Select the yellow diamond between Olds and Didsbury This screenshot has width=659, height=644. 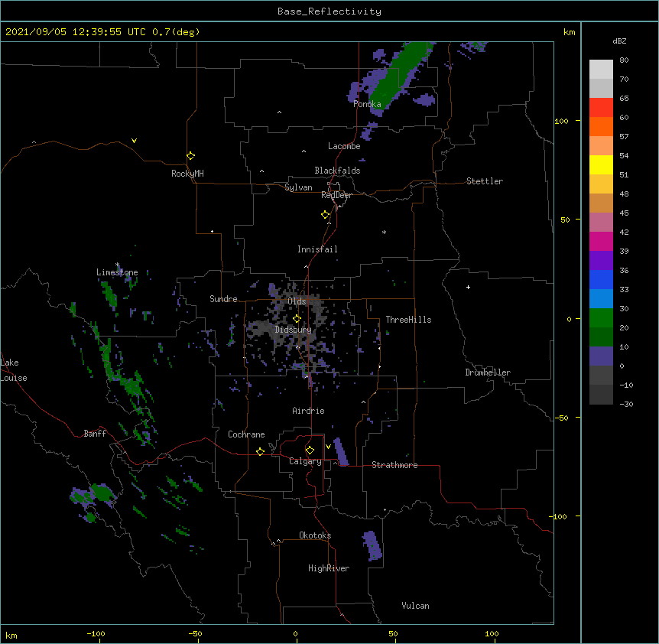click(297, 319)
